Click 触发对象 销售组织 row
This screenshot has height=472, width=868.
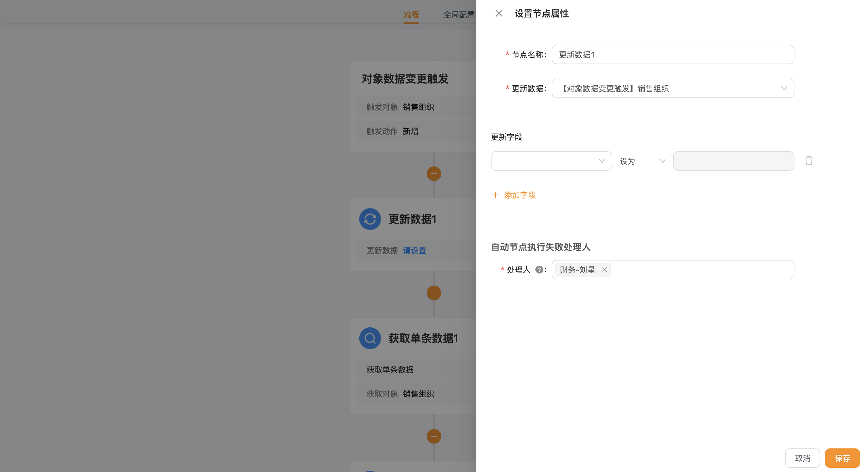click(x=416, y=107)
